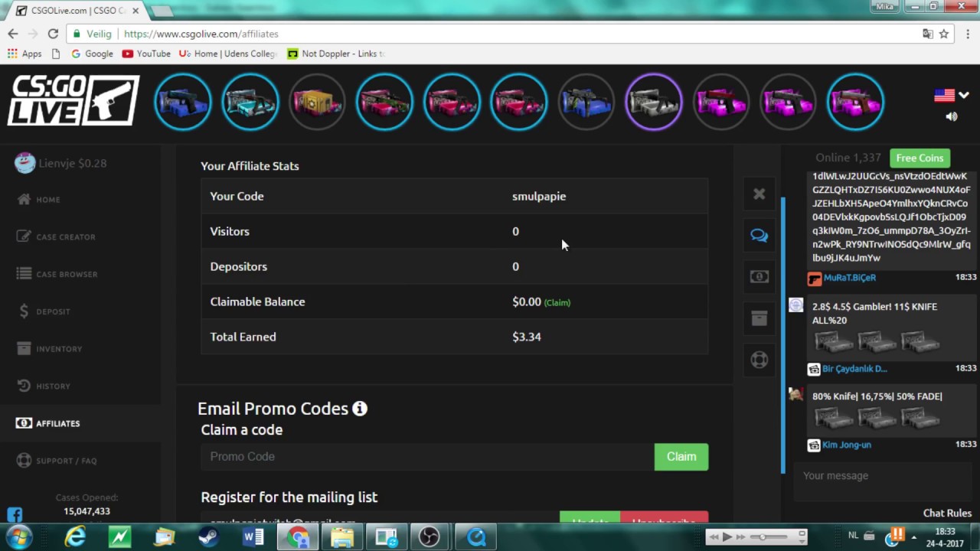Open Chrome menu (three dots)

coord(968,34)
